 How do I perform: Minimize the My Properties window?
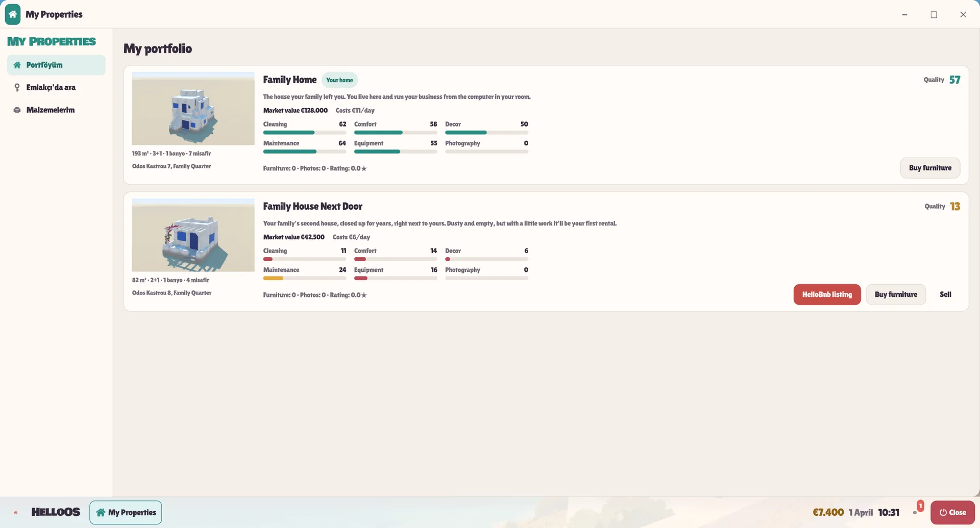pyautogui.click(x=904, y=15)
